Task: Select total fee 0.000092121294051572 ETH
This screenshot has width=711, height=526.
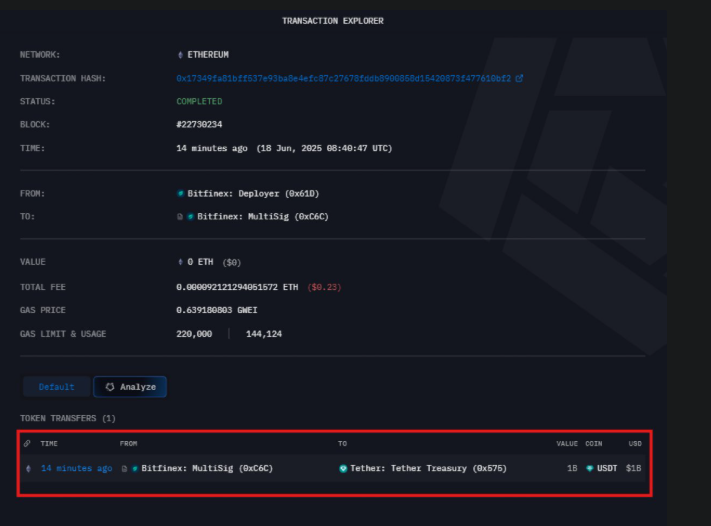Action: [x=237, y=287]
